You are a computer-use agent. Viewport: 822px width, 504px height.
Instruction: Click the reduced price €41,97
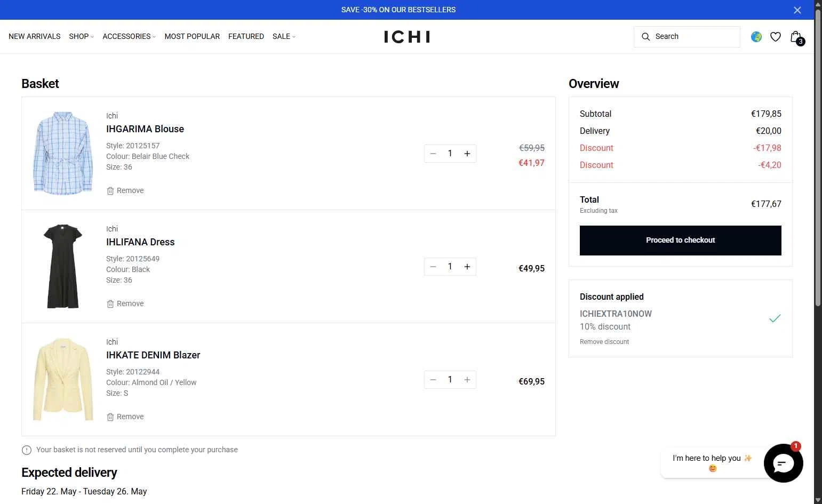[532, 163]
